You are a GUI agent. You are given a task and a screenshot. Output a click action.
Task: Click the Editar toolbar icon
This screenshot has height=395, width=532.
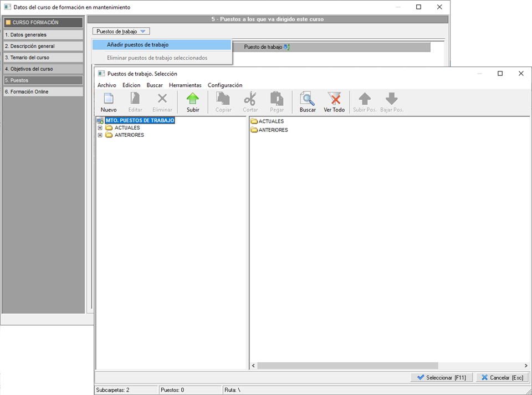(135, 100)
